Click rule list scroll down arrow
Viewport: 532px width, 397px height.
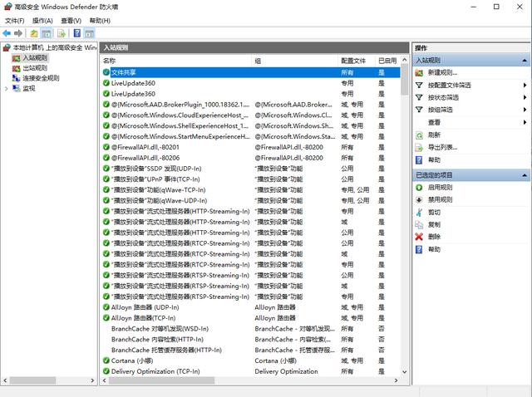[x=404, y=372]
